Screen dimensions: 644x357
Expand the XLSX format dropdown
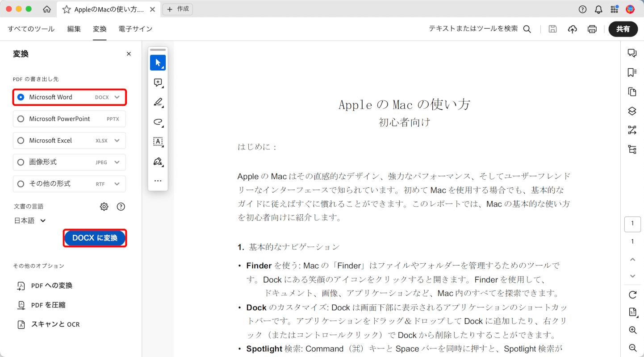pos(117,141)
